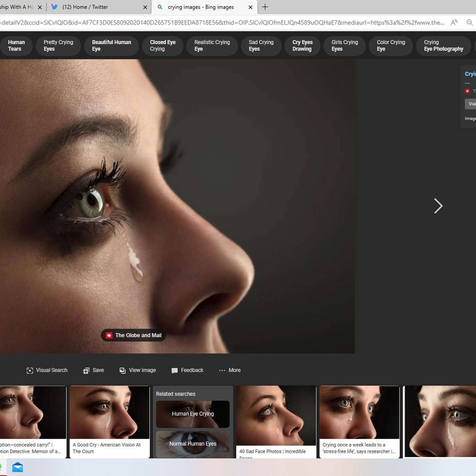This screenshot has height=476, width=476.
Task: Open a new browser tab
Action: (x=265, y=7)
